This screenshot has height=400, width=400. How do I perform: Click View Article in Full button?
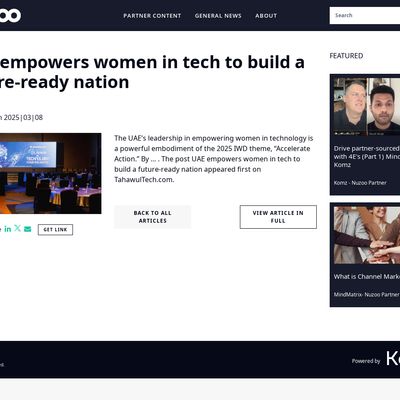pyautogui.click(x=278, y=217)
